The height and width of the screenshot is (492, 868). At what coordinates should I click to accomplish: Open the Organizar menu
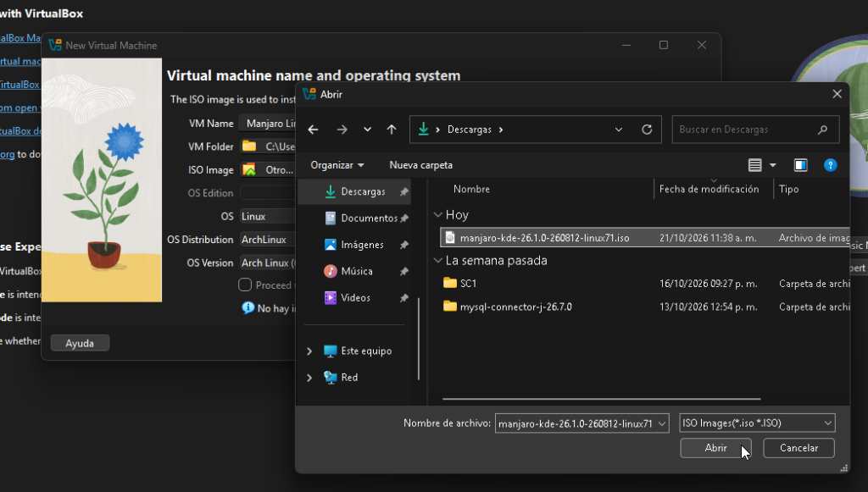(337, 165)
